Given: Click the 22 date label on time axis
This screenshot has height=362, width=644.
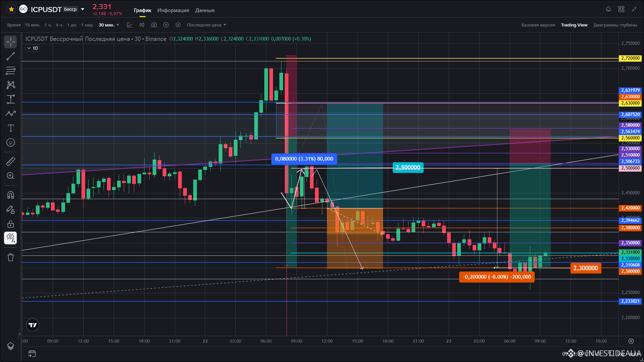Looking at the screenshot, I should 205,341.
